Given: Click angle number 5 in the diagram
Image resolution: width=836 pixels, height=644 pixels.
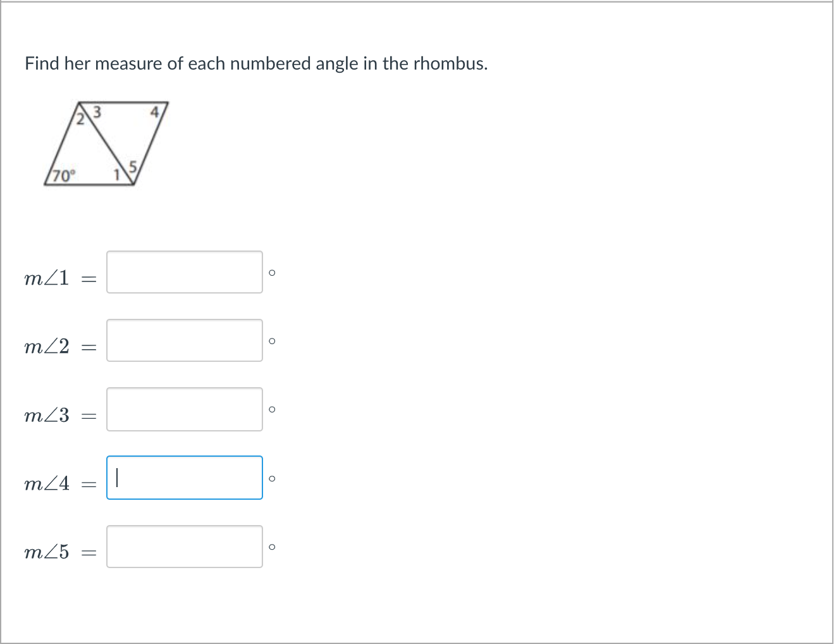Looking at the screenshot, I should [133, 166].
